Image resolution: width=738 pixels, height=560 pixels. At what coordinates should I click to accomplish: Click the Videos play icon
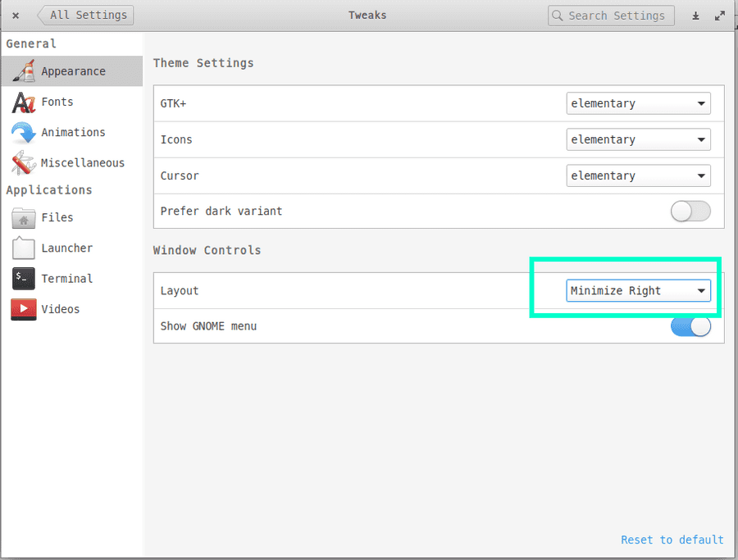point(24,309)
